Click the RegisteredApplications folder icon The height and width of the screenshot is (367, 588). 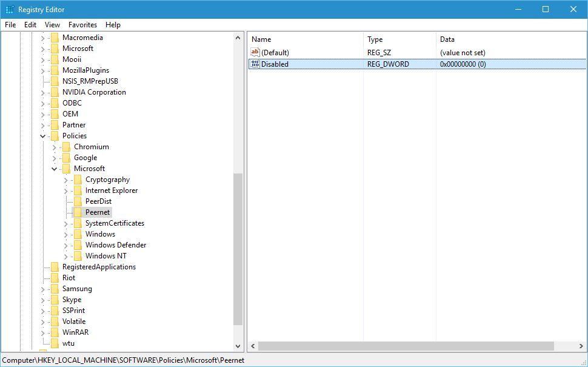pyautogui.click(x=55, y=267)
